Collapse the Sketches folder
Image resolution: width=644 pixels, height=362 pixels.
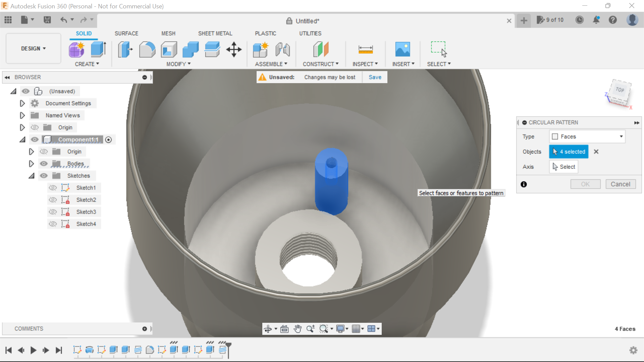(31, 176)
